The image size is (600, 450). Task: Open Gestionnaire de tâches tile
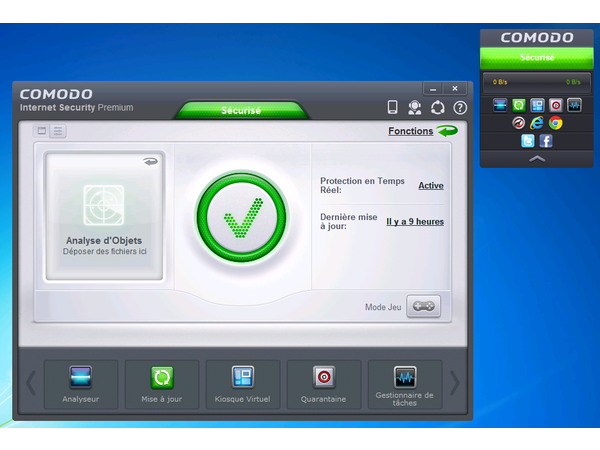(x=404, y=384)
